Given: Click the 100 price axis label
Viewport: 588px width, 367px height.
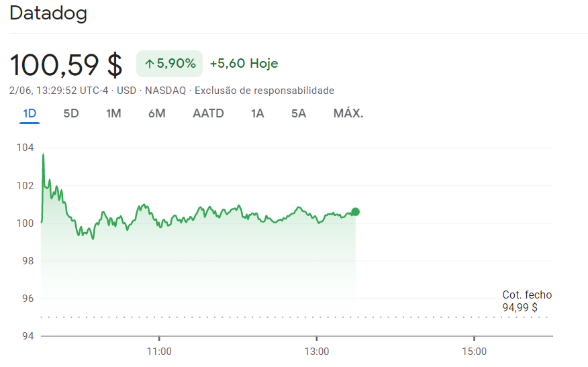Looking at the screenshot, I should coord(25,223).
